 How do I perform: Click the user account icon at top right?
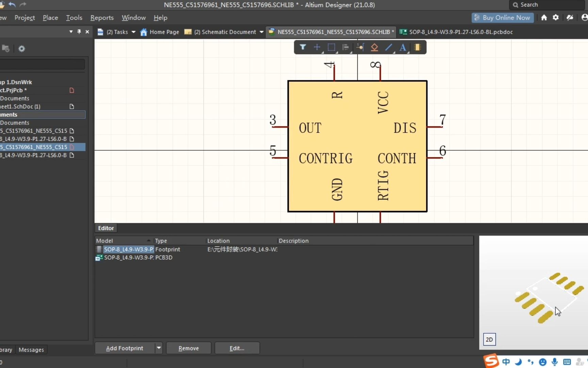click(x=584, y=17)
